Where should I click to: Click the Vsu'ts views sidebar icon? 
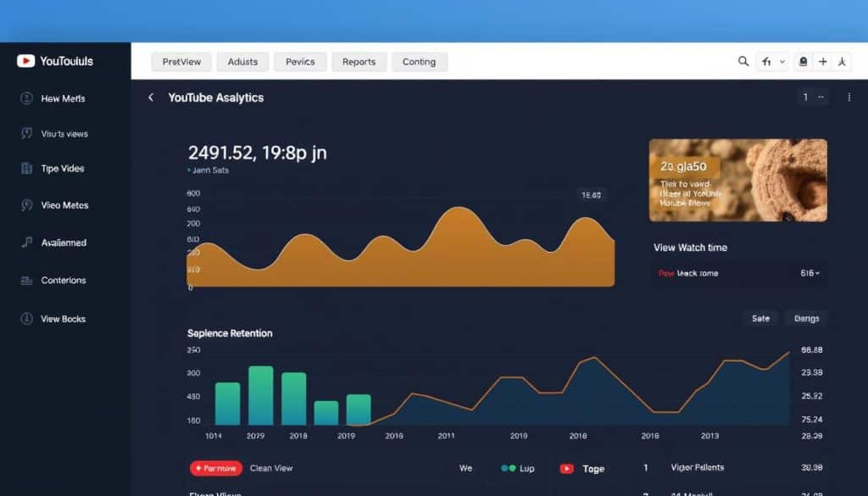(26, 133)
